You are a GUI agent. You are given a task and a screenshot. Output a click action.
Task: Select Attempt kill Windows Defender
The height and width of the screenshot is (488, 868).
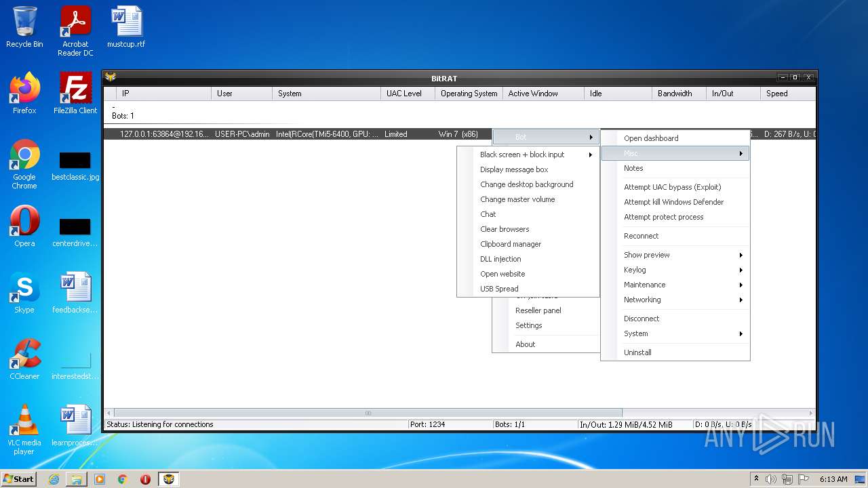(675, 202)
